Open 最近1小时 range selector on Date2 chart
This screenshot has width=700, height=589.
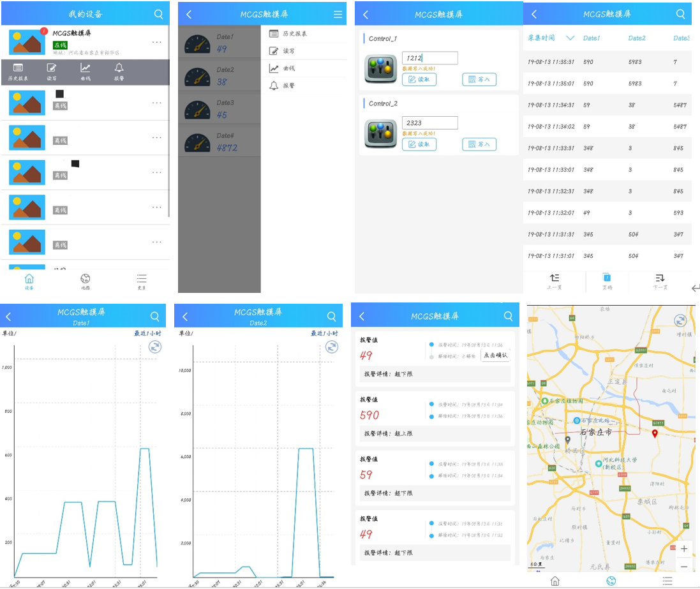point(324,333)
